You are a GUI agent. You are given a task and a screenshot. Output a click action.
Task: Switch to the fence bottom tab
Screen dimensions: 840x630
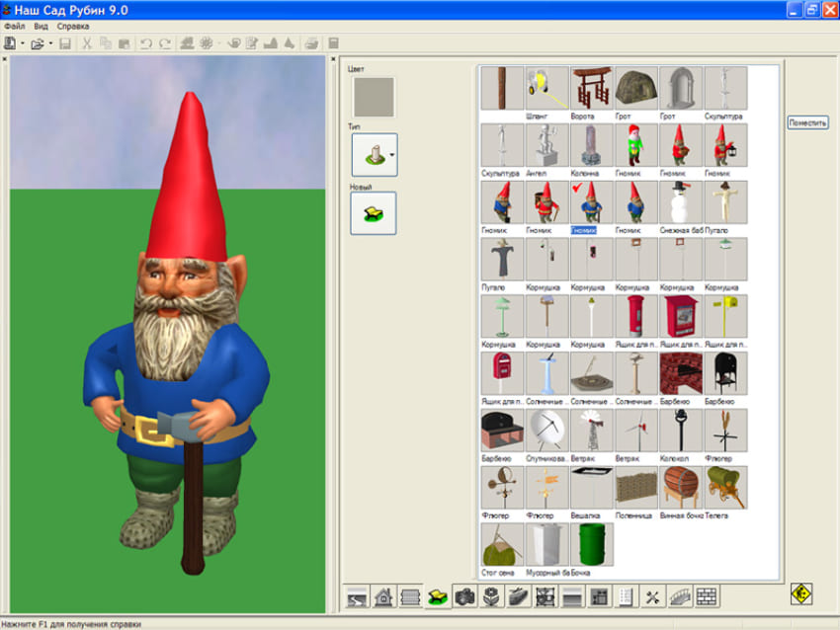click(x=410, y=596)
